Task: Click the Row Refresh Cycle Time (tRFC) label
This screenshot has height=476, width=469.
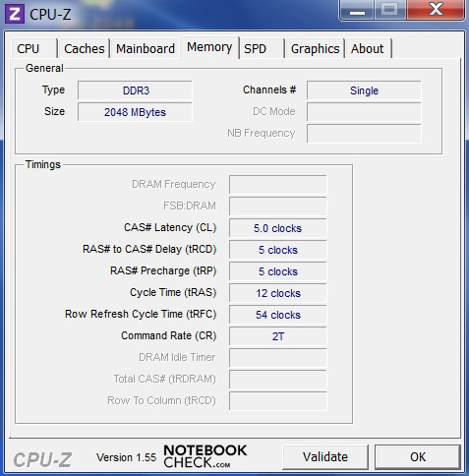Action: (141, 314)
